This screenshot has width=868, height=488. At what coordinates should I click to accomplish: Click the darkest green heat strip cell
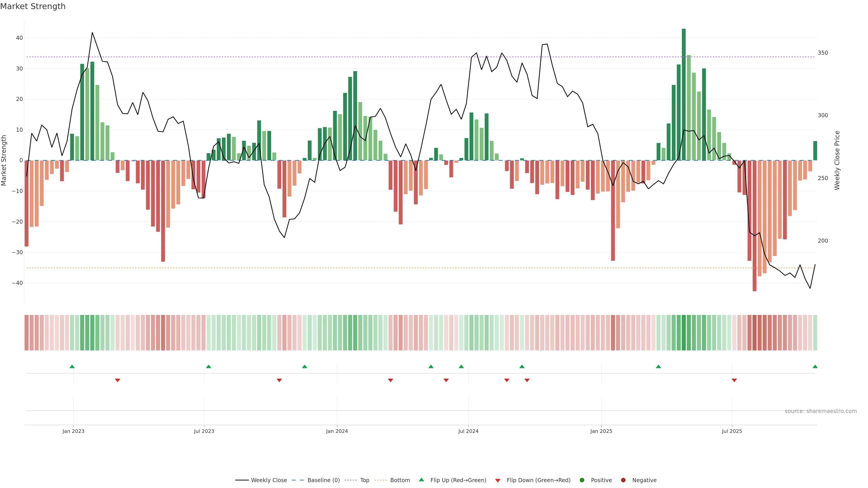pos(684,333)
